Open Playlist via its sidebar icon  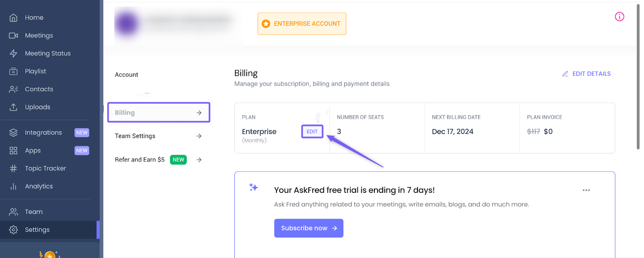click(x=13, y=71)
